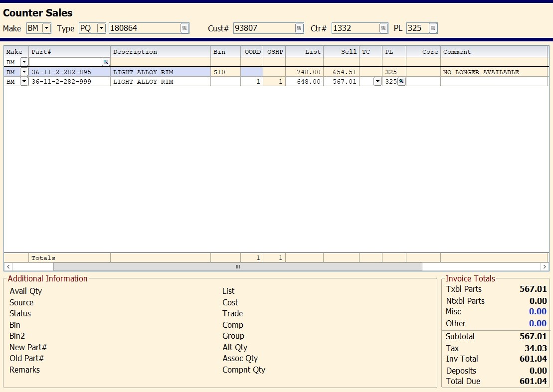Click the Remarks label
The image size is (553, 392).
point(25,370)
